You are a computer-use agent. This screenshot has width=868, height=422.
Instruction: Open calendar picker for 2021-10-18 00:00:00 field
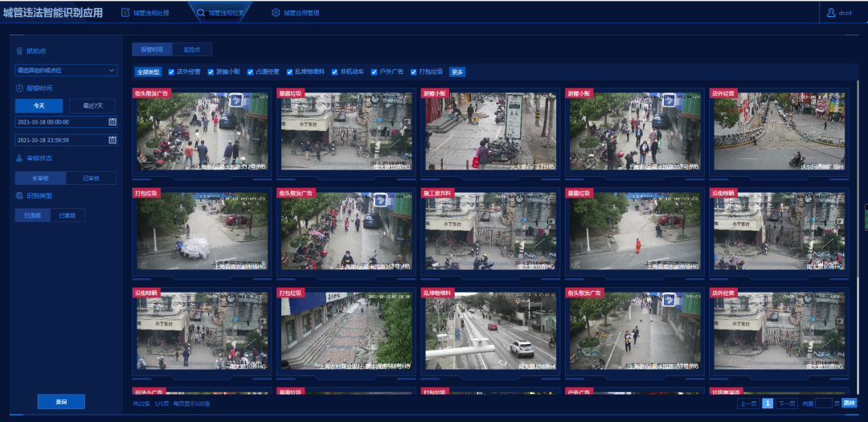pyautogui.click(x=113, y=122)
